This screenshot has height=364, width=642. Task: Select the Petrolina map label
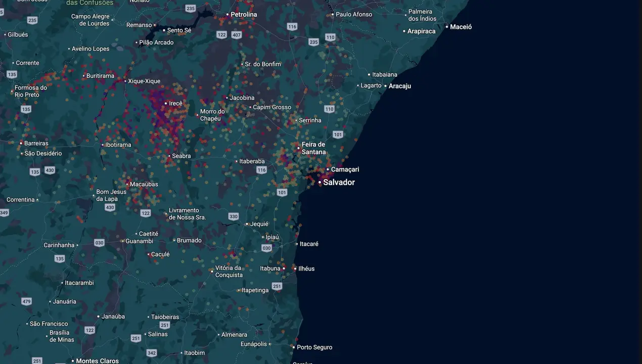pos(244,15)
